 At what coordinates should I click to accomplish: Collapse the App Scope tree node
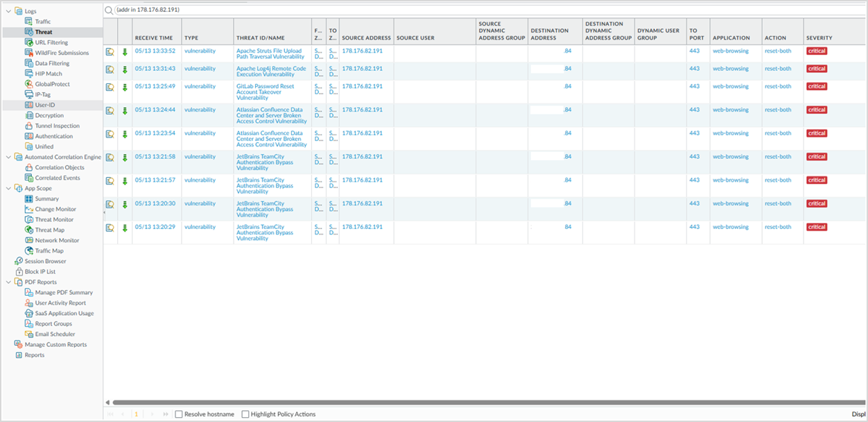click(8, 188)
